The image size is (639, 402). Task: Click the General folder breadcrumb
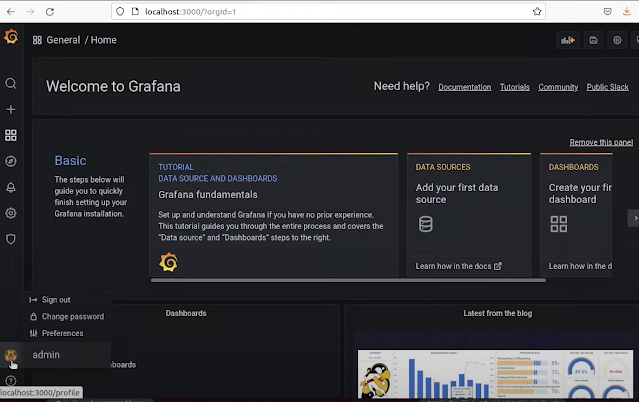coord(63,40)
